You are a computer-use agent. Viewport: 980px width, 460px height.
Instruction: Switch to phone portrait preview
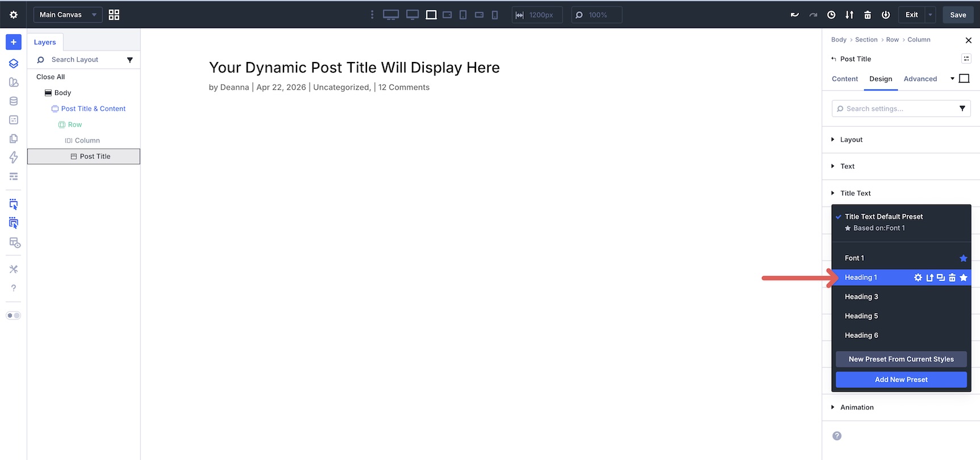coord(495,15)
